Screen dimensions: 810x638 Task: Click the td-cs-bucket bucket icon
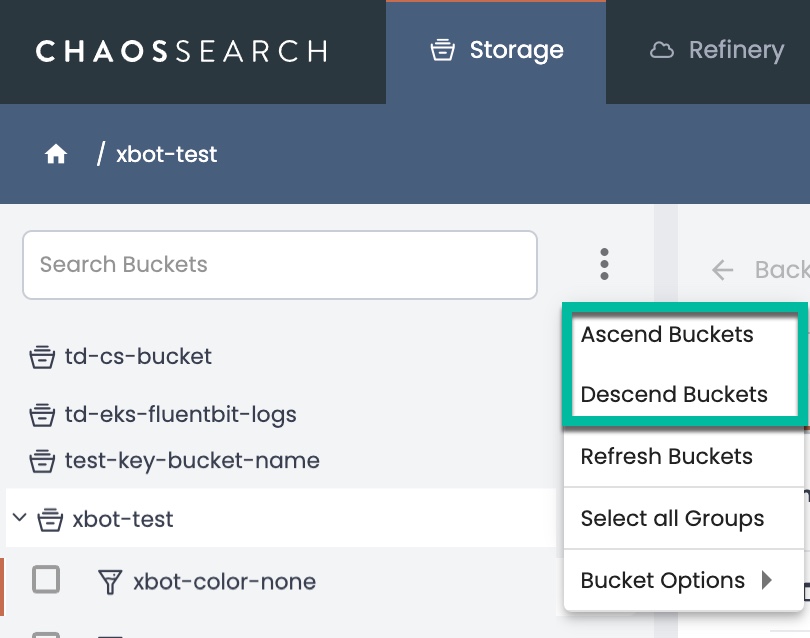click(42, 357)
